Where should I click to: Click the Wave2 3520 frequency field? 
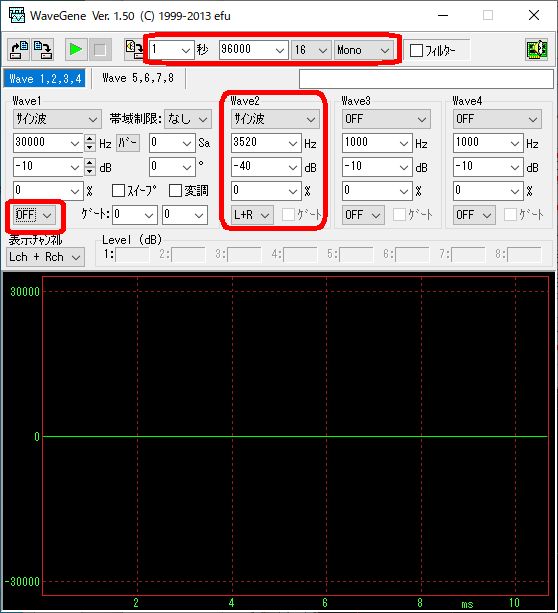(x=266, y=143)
